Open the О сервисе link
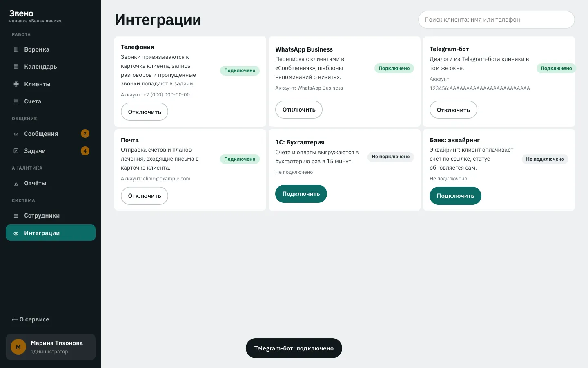 pyautogui.click(x=31, y=319)
